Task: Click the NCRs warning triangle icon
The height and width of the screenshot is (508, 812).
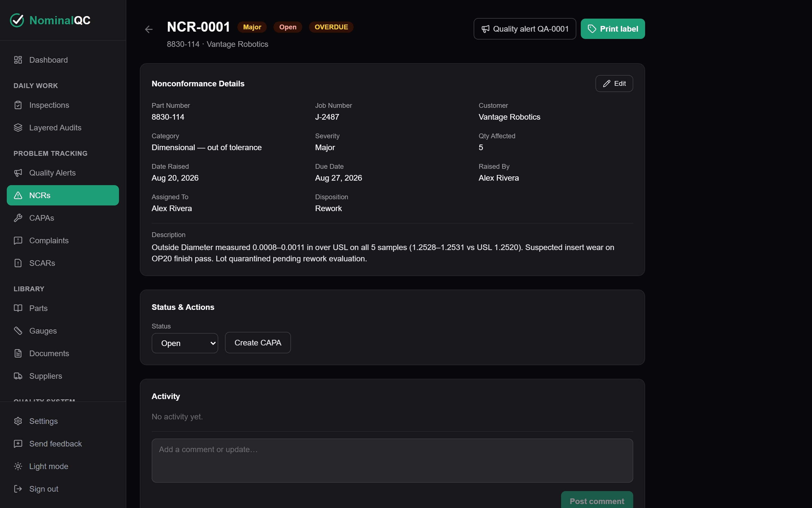Action: click(18, 195)
